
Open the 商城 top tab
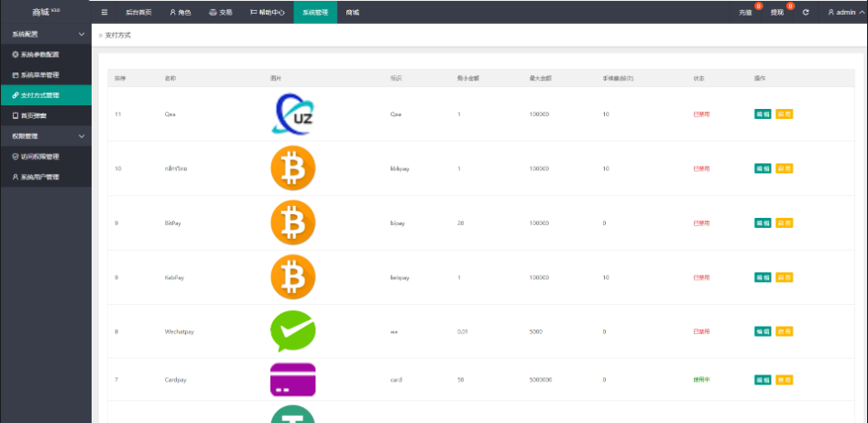click(x=353, y=12)
